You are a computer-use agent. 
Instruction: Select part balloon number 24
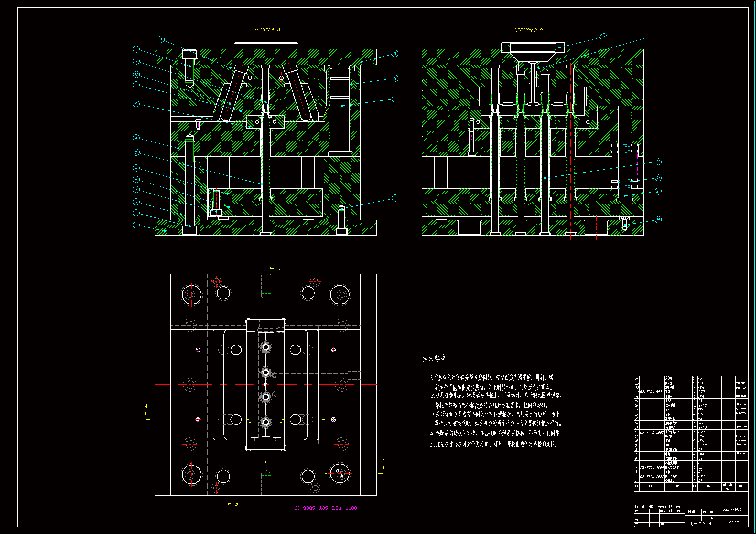tap(603, 37)
